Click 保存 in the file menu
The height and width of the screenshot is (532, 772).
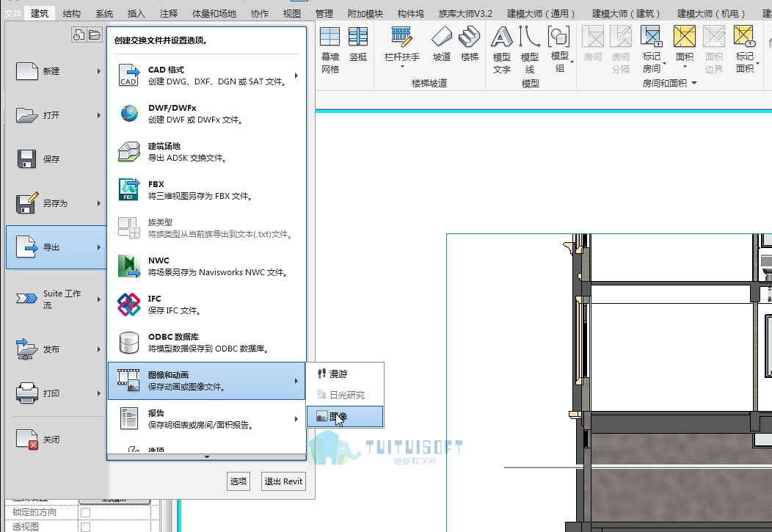(x=56, y=159)
